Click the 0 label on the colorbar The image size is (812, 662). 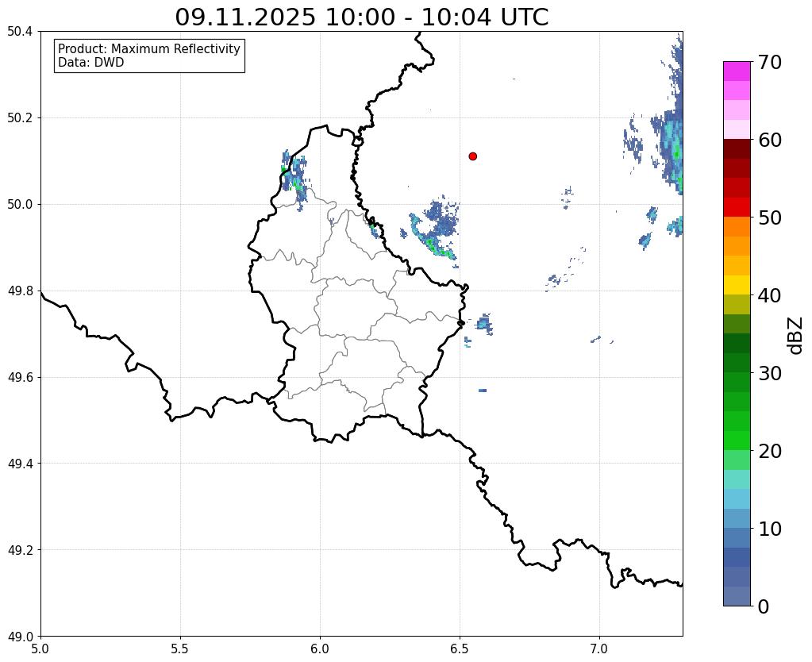click(763, 606)
